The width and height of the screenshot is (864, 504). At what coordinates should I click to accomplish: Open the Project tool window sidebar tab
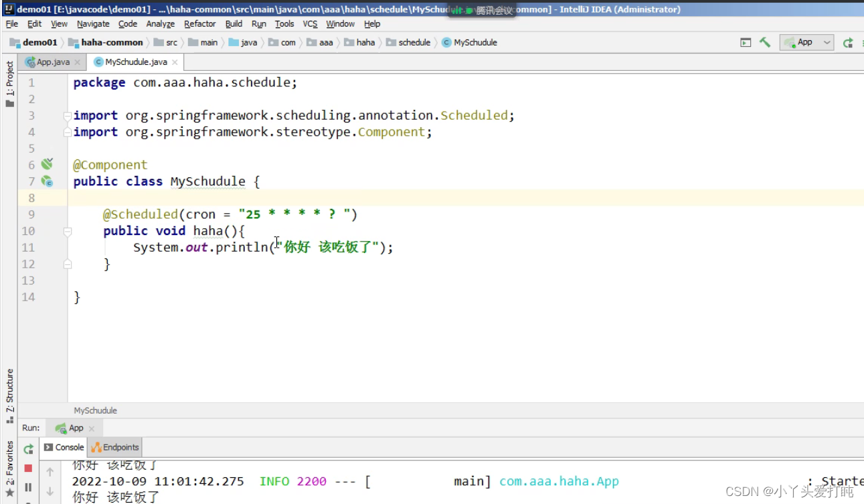coord(9,84)
